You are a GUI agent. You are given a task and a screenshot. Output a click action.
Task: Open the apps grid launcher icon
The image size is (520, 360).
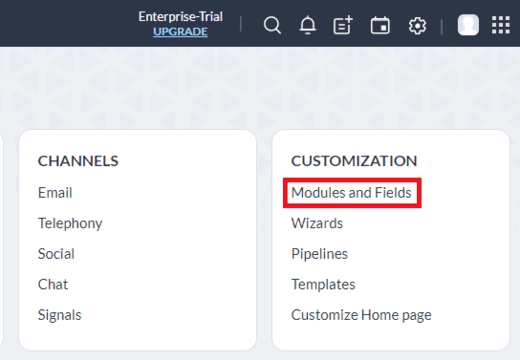pyautogui.click(x=501, y=25)
